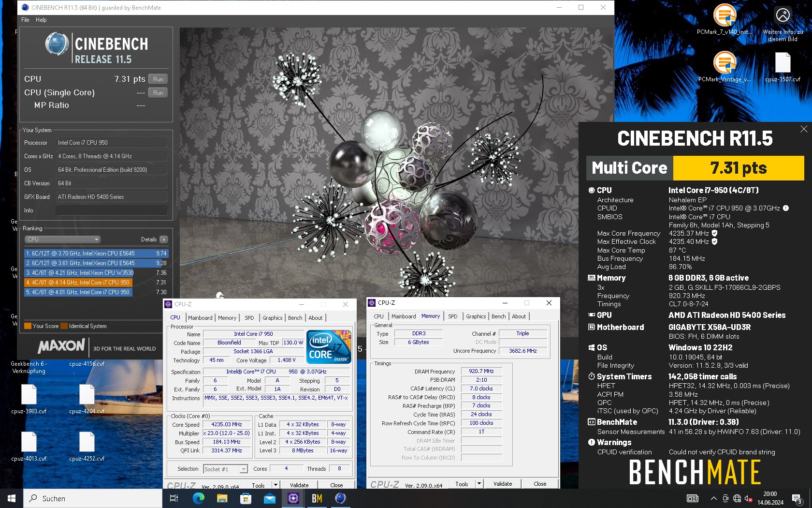Open cpuz-4252.cvf desktop file
The width and height of the screenshot is (812, 508).
87,446
